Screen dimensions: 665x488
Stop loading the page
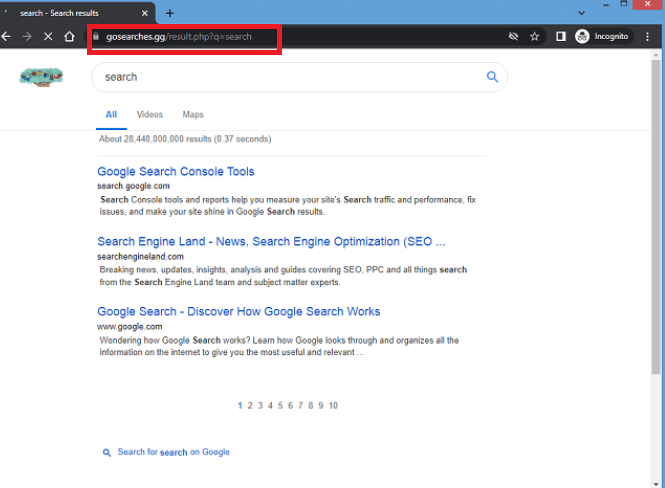click(48, 37)
